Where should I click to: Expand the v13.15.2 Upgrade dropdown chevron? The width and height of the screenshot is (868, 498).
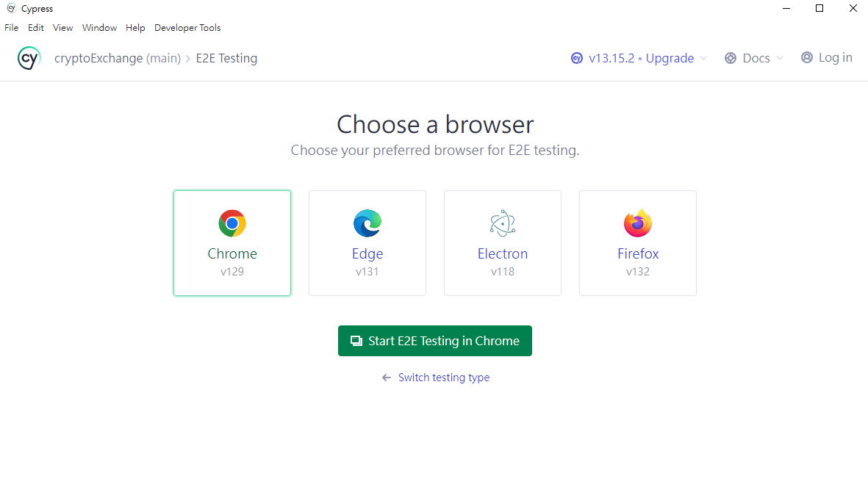tap(703, 58)
